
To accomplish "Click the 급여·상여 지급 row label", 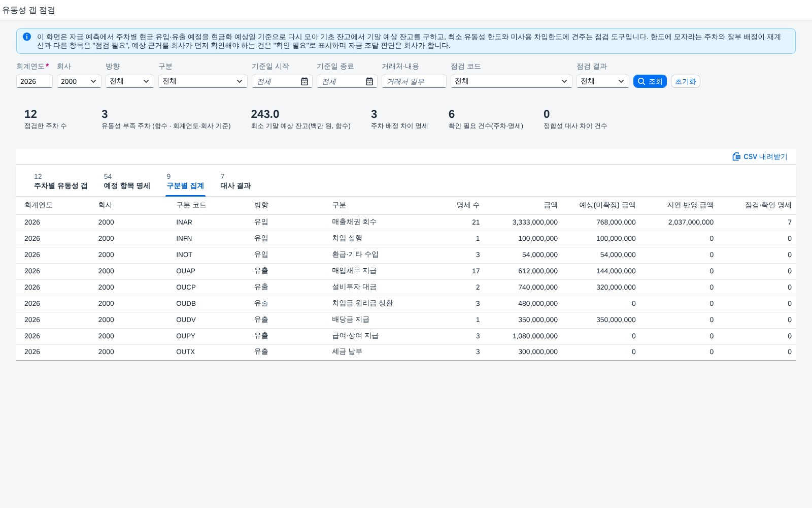I will click(x=355, y=336).
